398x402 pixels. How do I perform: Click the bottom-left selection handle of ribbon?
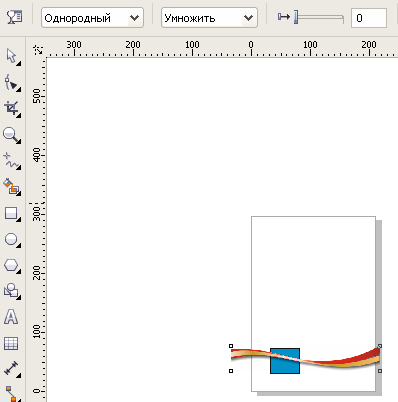tap(231, 371)
